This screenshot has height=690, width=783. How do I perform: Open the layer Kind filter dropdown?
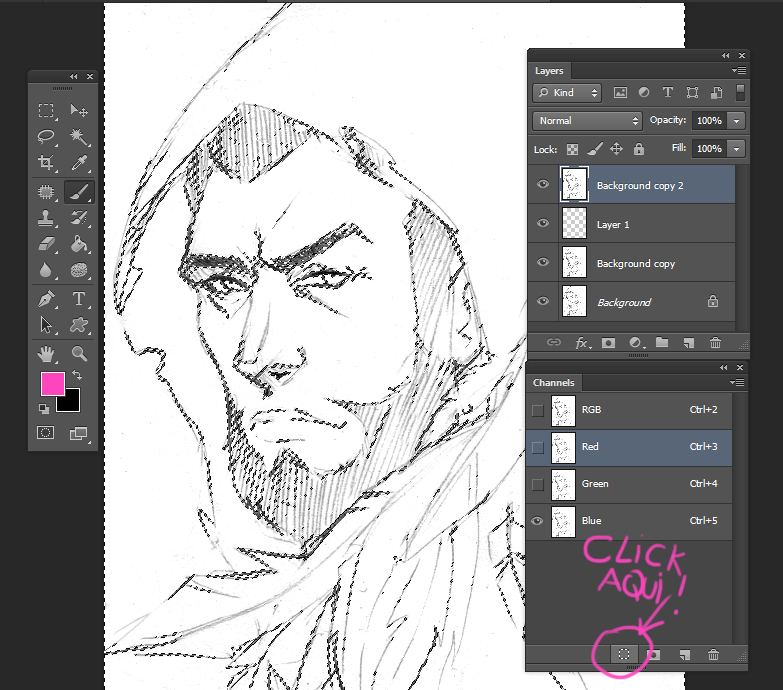click(566, 93)
